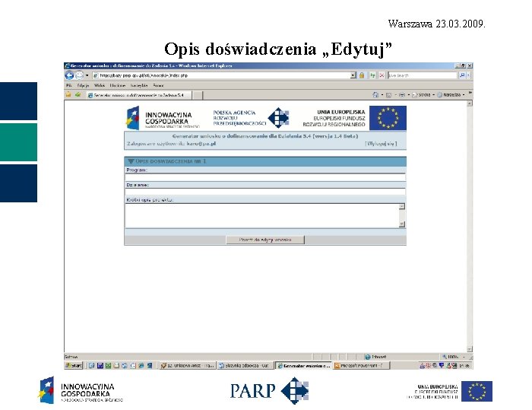Switch to the Microsoft PowerPoint taskbar button
Screen dimensions: 532x410
pyautogui.click(x=361, y=366)
